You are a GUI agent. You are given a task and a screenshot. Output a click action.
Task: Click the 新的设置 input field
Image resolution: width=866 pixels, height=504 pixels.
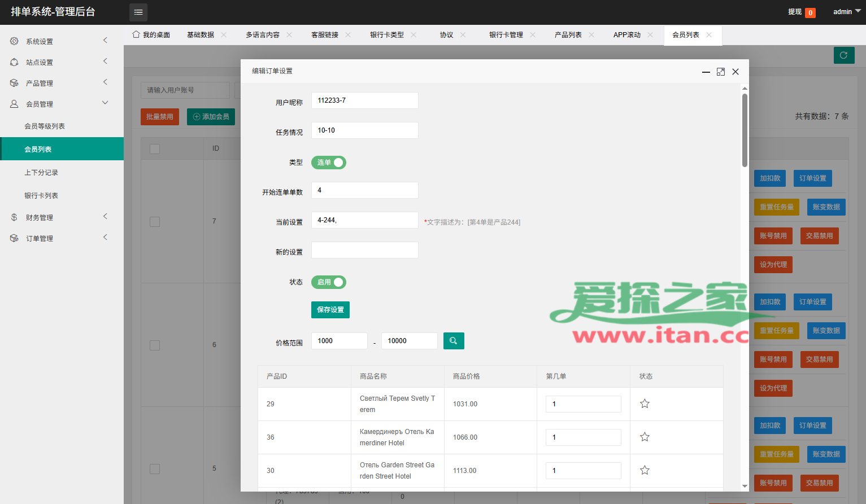(x=364, y=250)
